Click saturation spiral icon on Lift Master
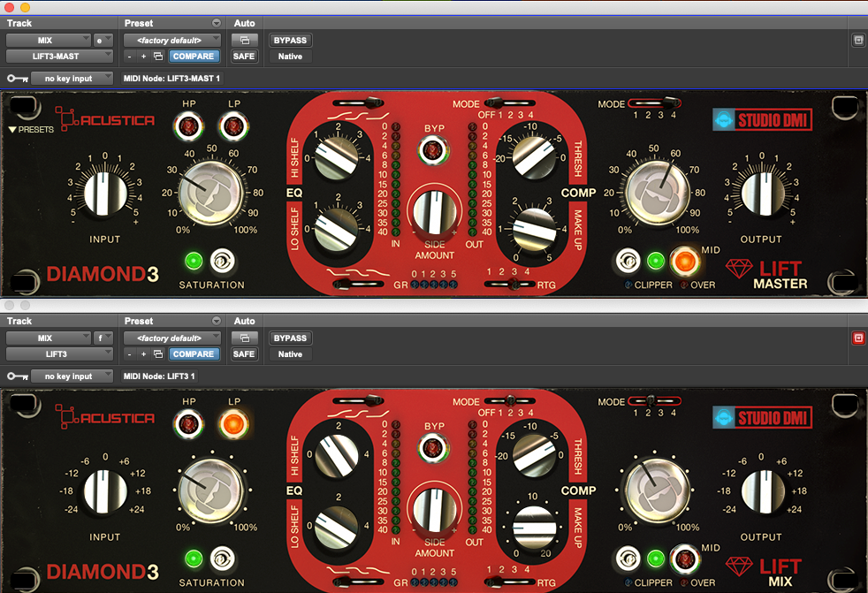 223,261
